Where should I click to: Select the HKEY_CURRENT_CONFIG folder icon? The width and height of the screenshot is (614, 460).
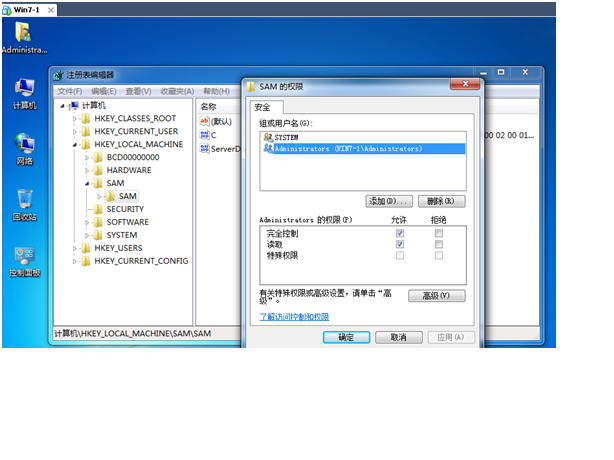pos(86,261)
